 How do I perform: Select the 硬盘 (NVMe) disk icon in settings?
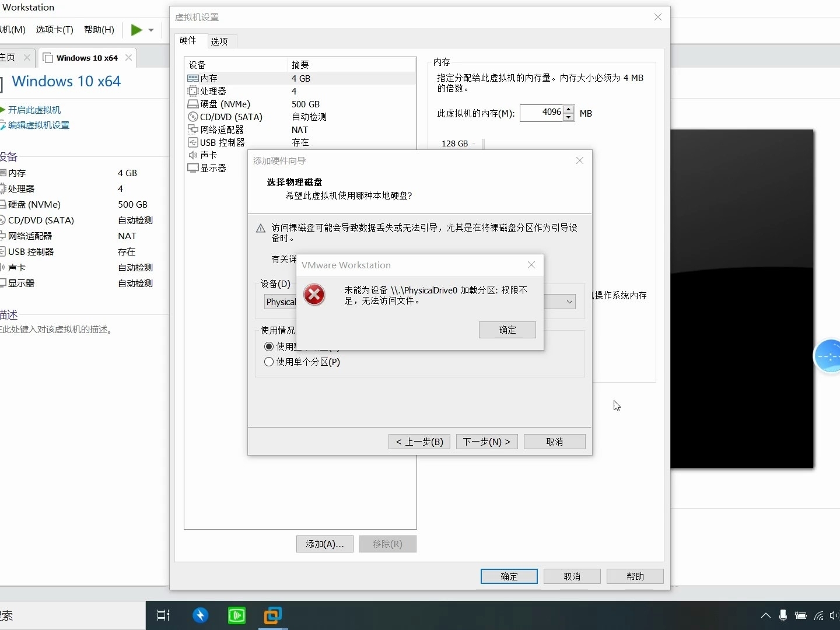[193, 104]
